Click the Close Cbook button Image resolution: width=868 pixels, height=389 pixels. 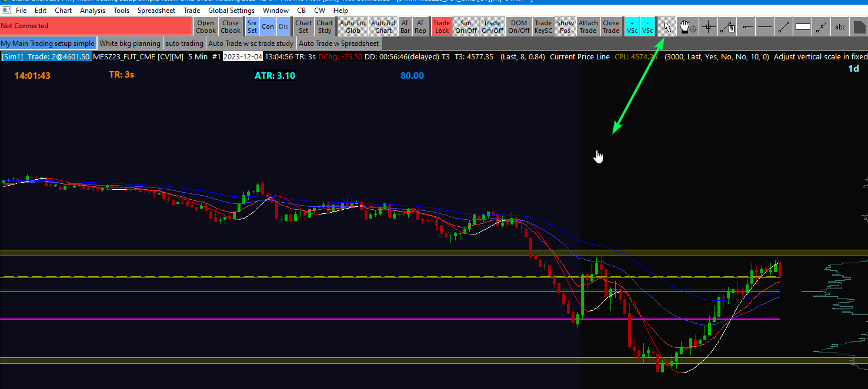[x=231, y=26]
